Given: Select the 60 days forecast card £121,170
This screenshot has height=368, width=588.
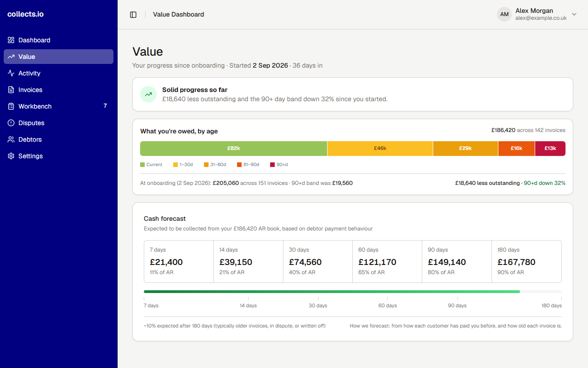Looking at the screenshot, I should (x=387, y=261).
